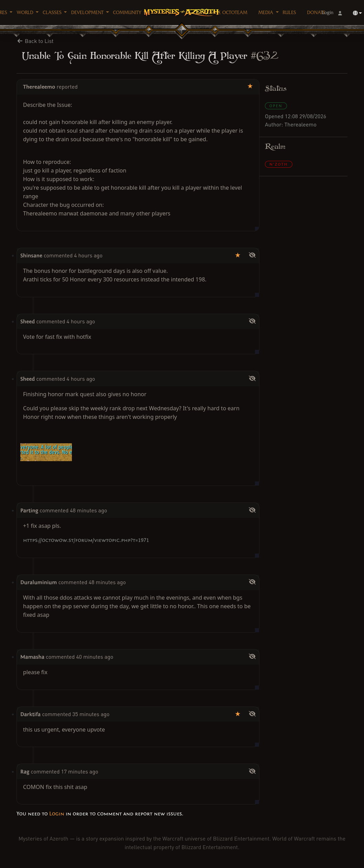Toggle visibility of Shinsane's comment
The height and width of the screenshot is (868, 364).
tap(252, 255)
